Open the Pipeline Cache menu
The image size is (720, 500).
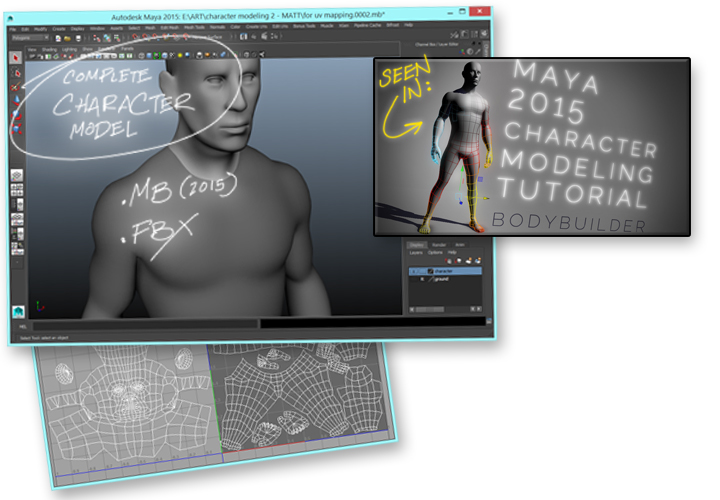point(367,25)
